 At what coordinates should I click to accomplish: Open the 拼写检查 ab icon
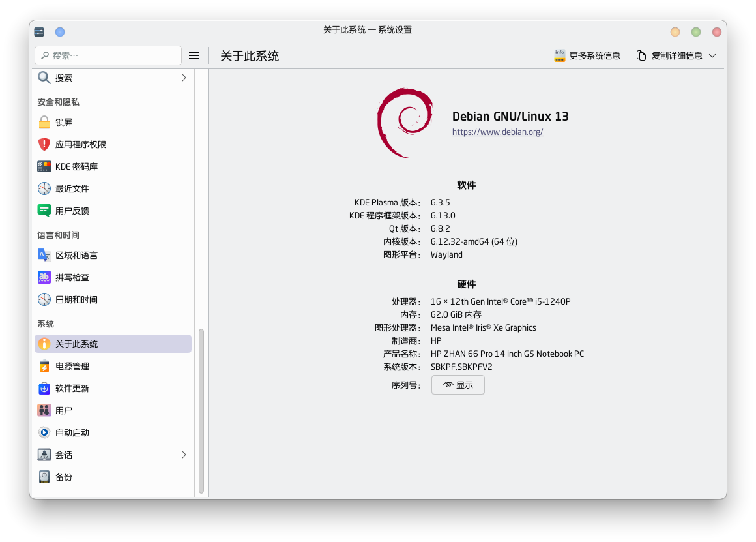pyautogui.click(x=44, y=277)
